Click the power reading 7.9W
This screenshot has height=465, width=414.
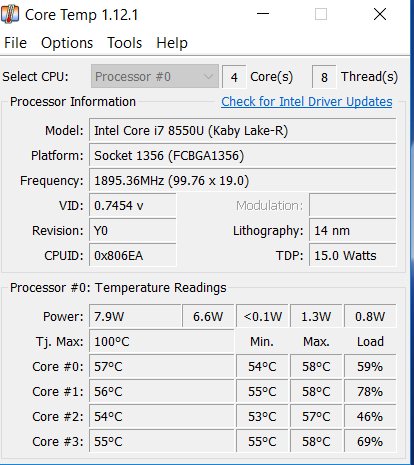(135, 316)
